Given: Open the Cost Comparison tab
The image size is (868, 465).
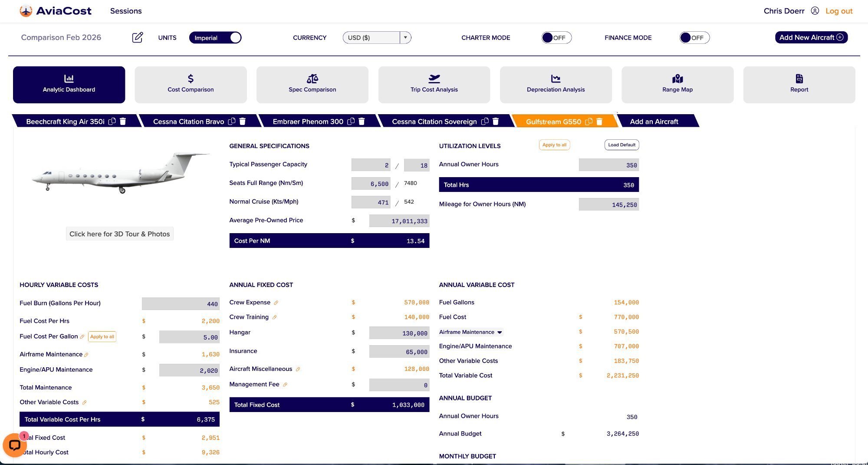Looking at the screenshot, I should [191, 85].
